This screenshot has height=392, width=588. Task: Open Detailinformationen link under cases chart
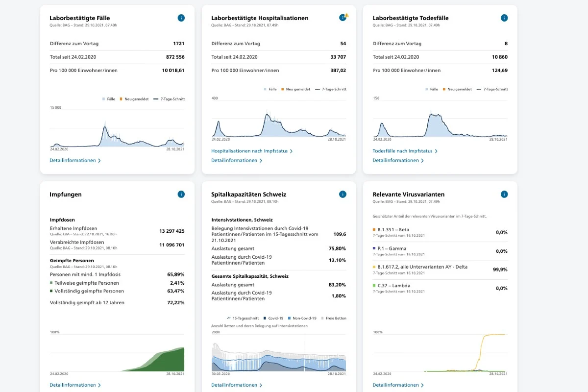(75, 160)
